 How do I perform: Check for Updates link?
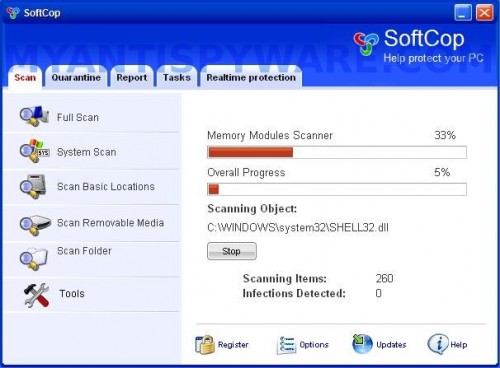pyautogui.click(x=391, y=345)
